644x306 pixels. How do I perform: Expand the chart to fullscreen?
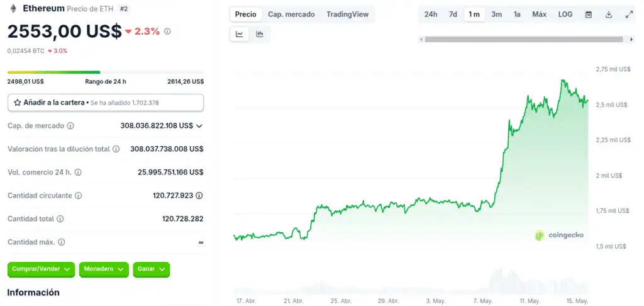[x=629, y=14]
